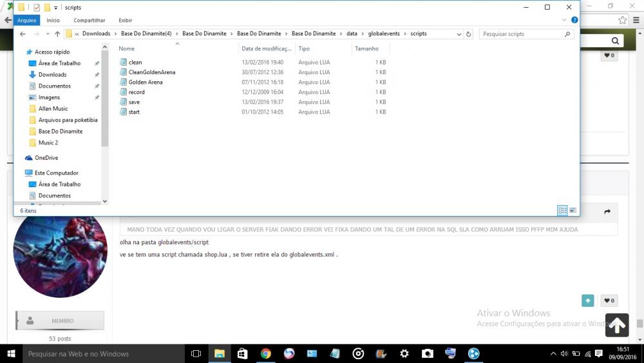This screenshot has width=644, height=363.
Task: Upvote the forum reply with teal arrow
Action: (x=588, y=300)
